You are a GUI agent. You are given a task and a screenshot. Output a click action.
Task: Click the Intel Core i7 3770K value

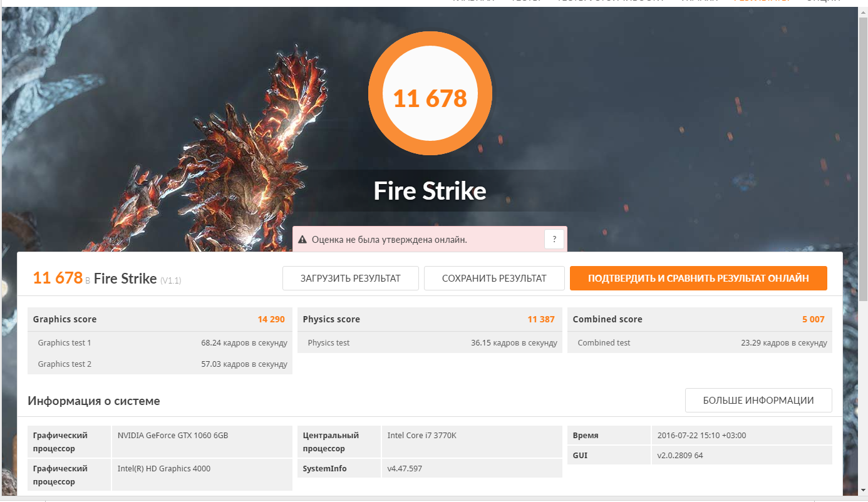422,436
